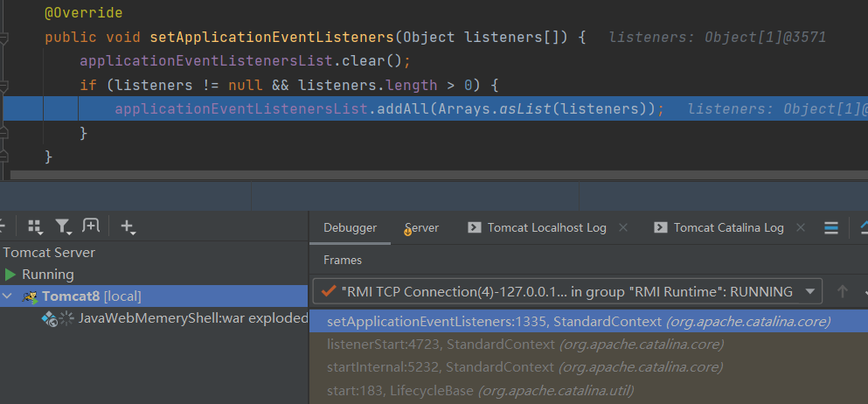
Task: Click the Tomcat8 server icon
Action: point(30,296)
